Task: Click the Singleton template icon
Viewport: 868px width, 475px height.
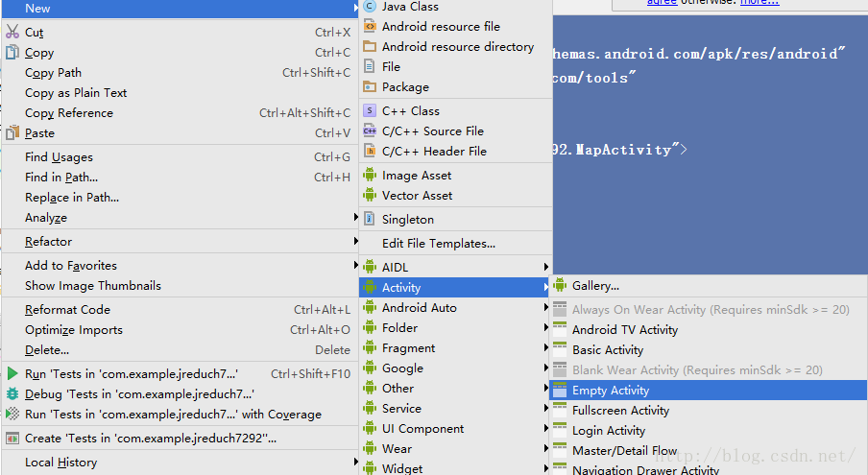Action: pos(370,220)
